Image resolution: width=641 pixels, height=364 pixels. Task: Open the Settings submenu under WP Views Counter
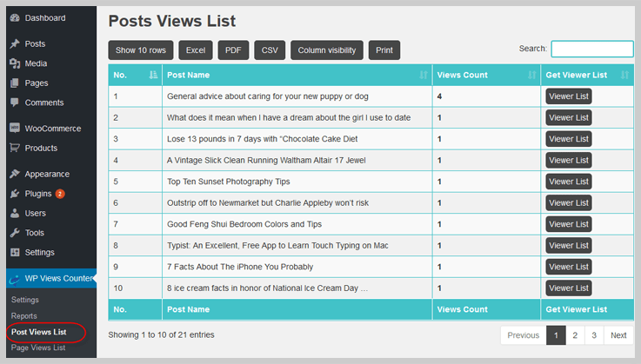25,300
